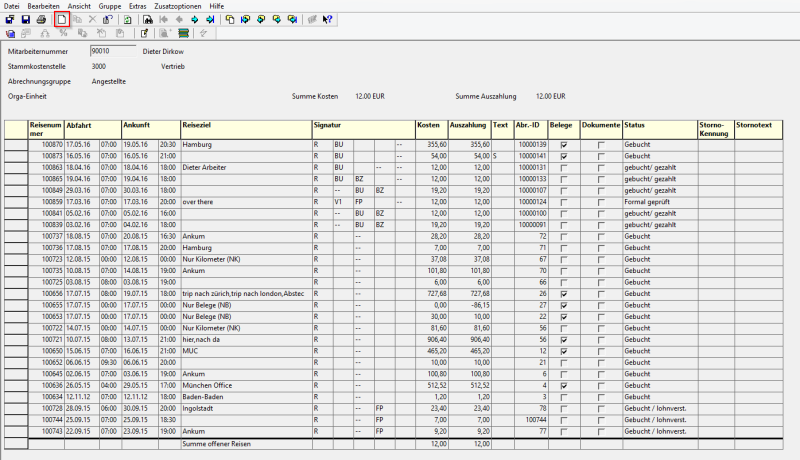
Task: Open search with the binoculars icon
Action: pyautogui.click(x=148, y=20)
